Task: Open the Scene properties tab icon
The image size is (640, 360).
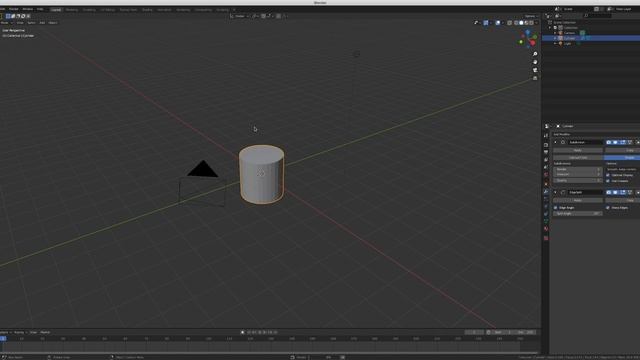Action: [546, 167]
